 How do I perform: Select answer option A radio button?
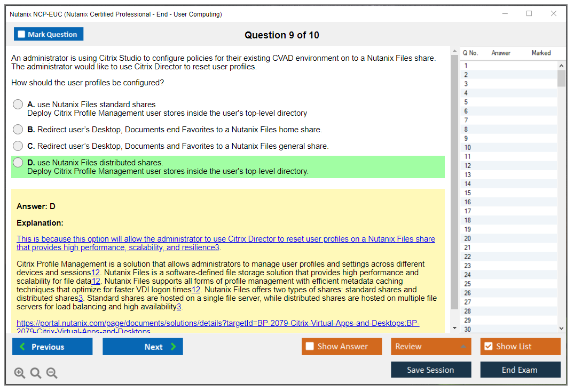click(18, 105)
